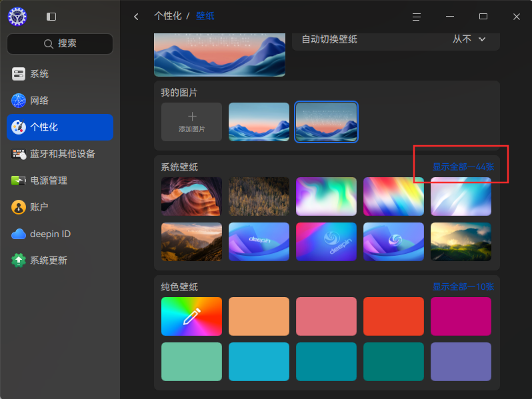
Task: Select the blue wallpaper with centered deepin swirl
Action: point(393,242)
